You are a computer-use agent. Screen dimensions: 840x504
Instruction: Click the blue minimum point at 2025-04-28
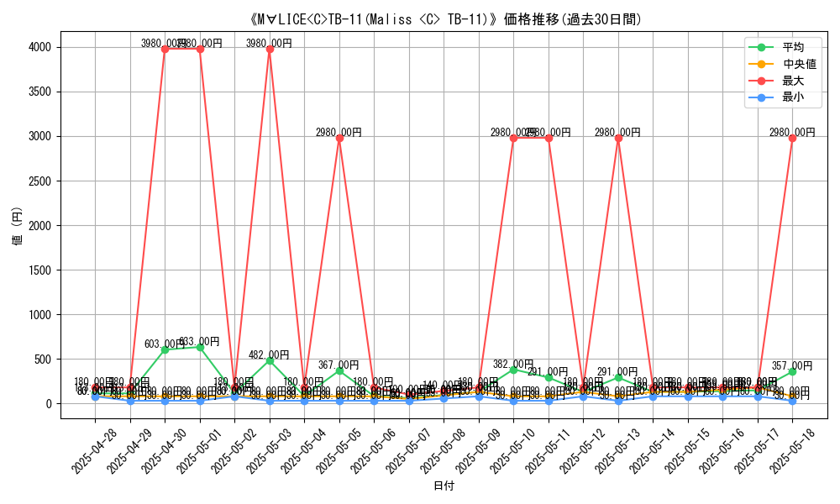[x=96, y=396]
